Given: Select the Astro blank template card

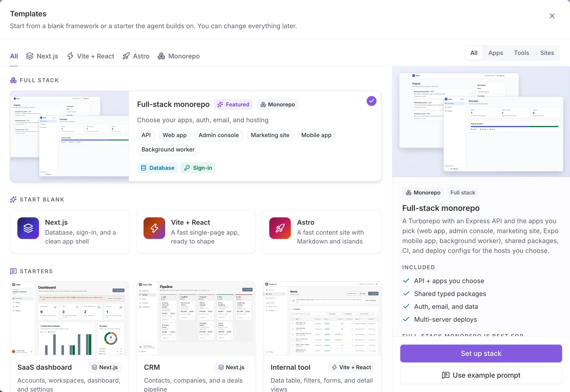Looking at the screenshot, I should (x=322, y=232).
